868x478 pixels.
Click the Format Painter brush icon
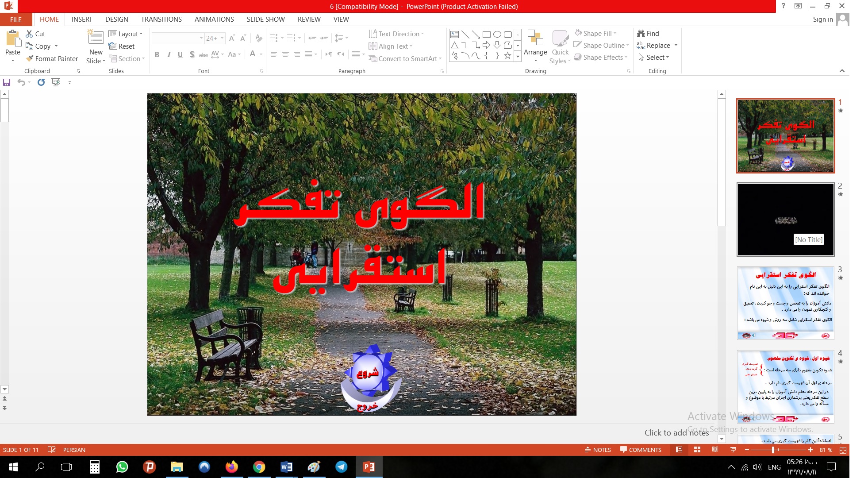30,58
